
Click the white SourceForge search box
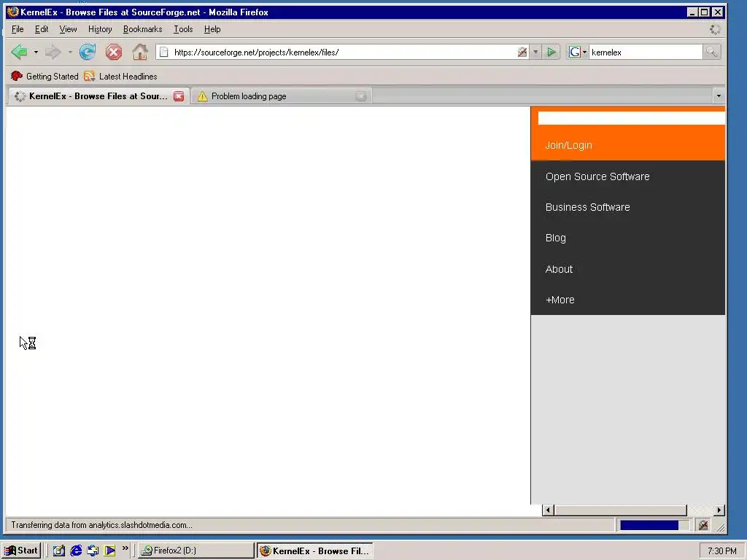click(632, 118)
